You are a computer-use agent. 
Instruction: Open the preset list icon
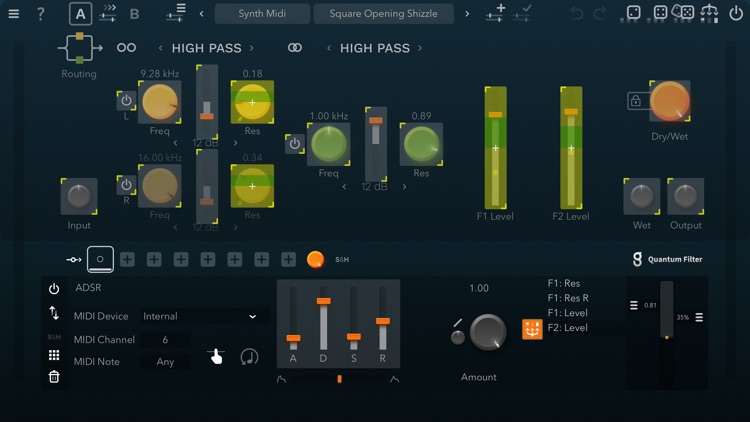176,13
